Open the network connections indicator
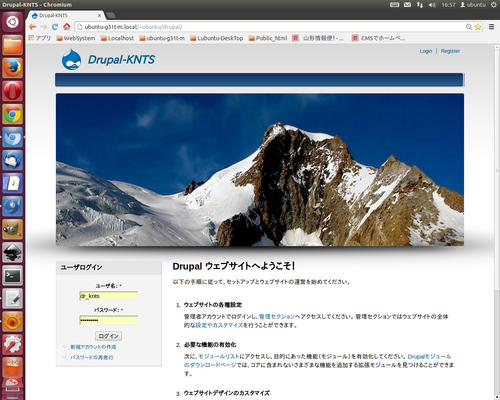 tap(420, 5)
